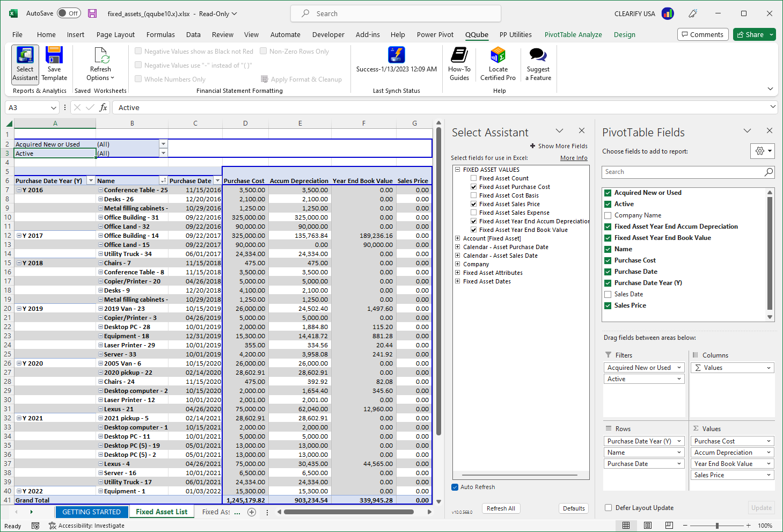Screen dimensions: 783x532
Task: Click the Locate Certified Pro icon
Action: [497, 63]
